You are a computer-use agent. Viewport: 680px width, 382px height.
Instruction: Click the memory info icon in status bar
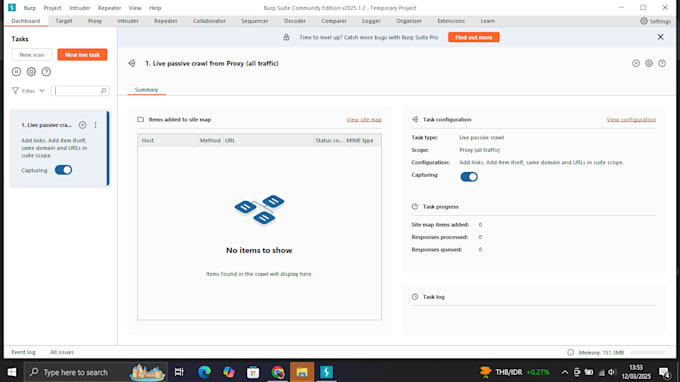click(570, 353)
